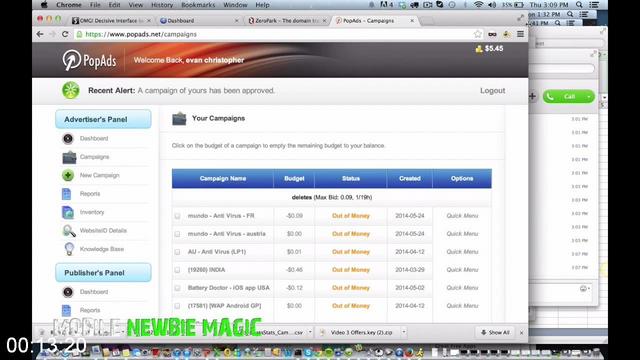Click the Publisher's Panel header
The width and height of the screenshot is (640, 360).
click(103, 273)
